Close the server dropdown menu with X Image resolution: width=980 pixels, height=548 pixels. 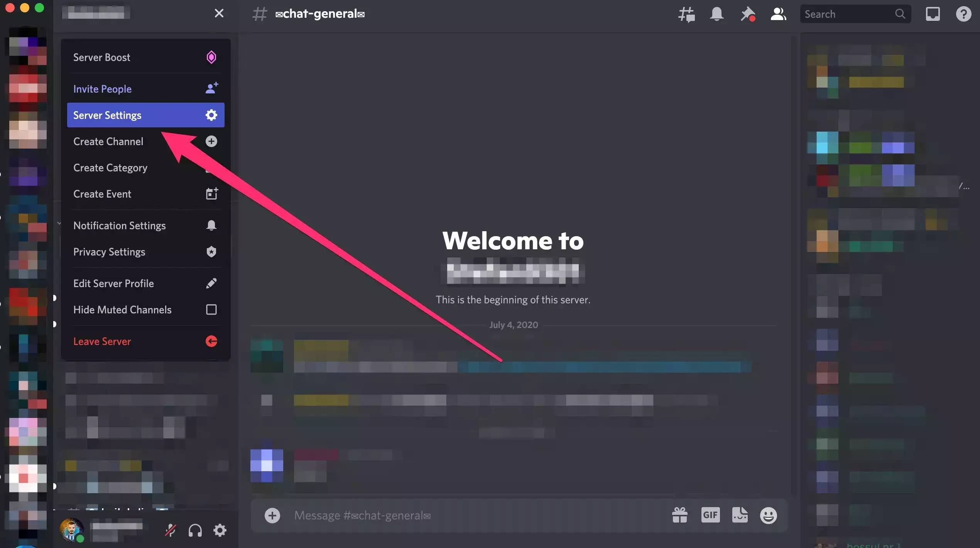tap(219, 14)
